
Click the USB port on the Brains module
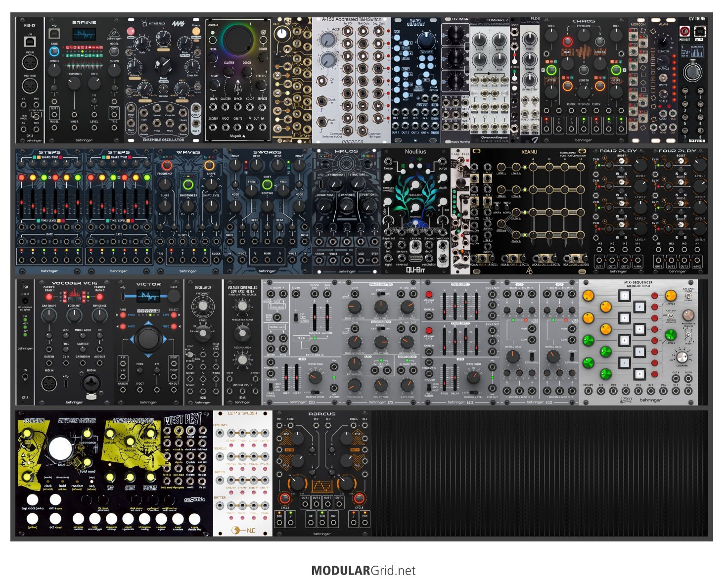(54, 33)
